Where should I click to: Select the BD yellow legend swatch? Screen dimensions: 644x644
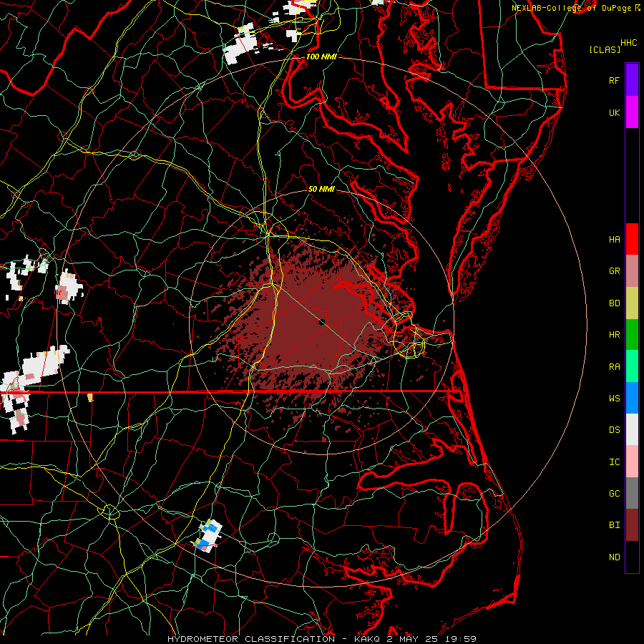click(x=632, y=303)
